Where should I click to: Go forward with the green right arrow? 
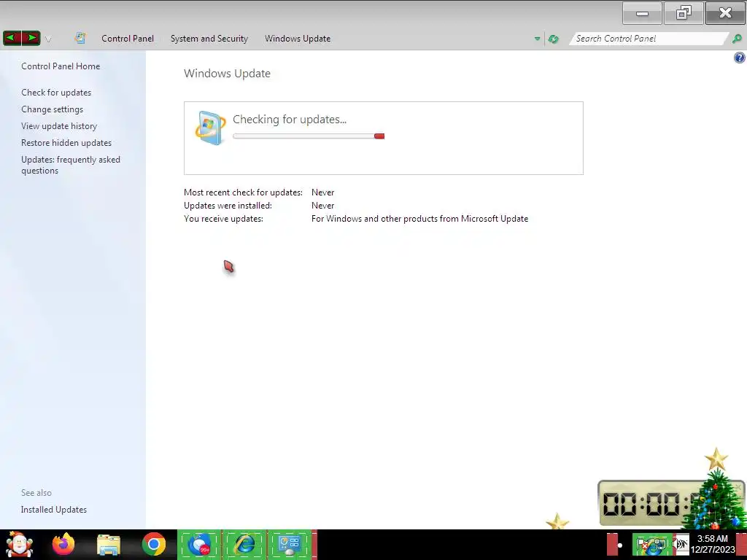pos(31,38)
